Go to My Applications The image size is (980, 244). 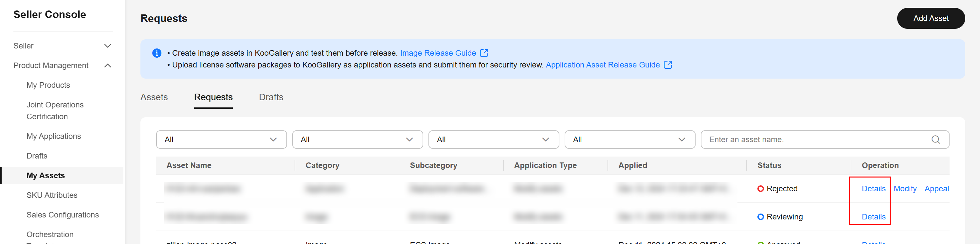click(x=54, y=136)
